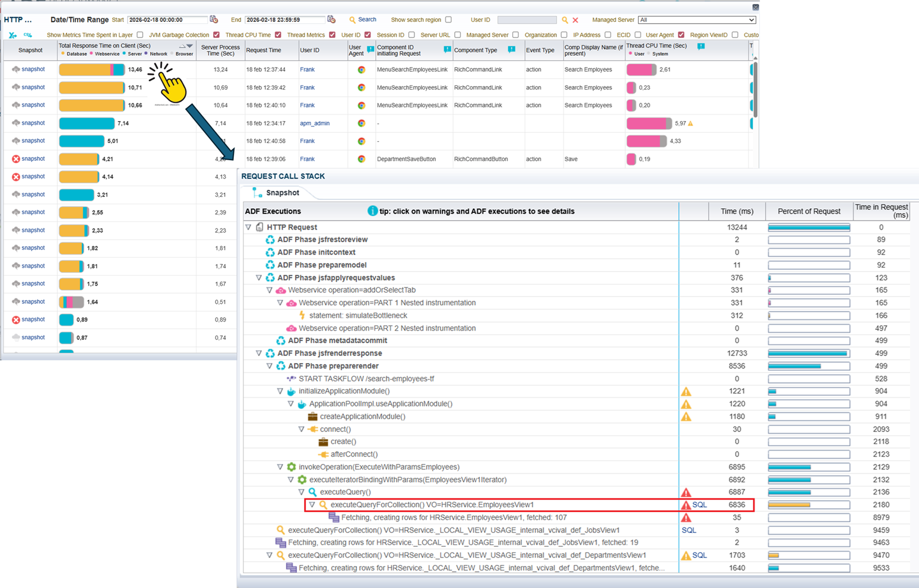Viewport: 919px width, 588px height.
Task: Click the User ID magnifier search icon
Action: pos(565,20)
